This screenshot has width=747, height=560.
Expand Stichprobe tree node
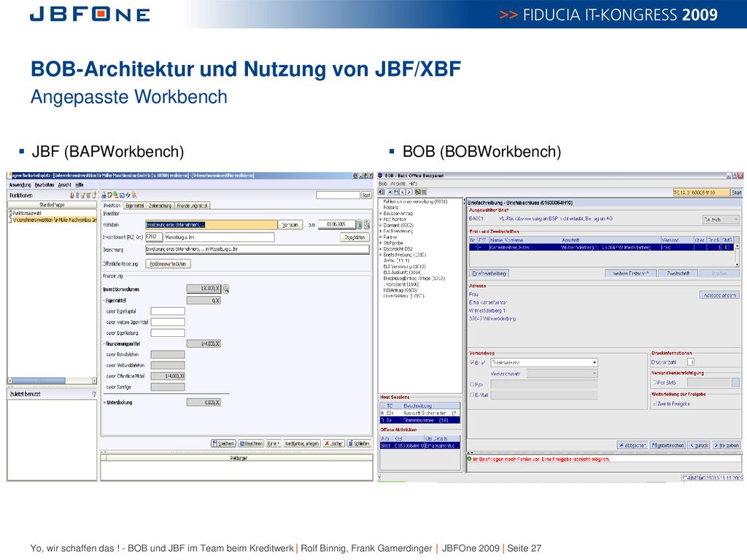[x=381, y=243]
